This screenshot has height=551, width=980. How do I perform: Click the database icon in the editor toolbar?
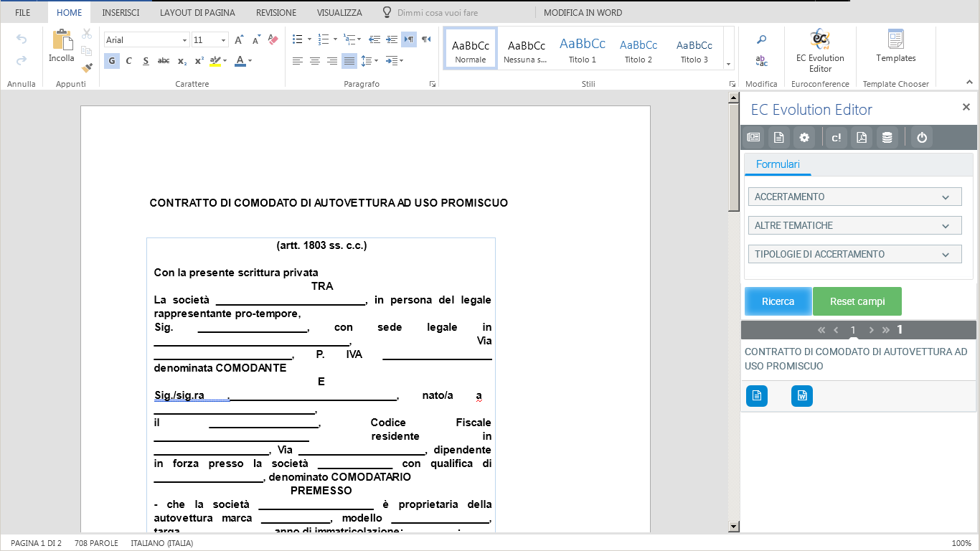point(887,138)
